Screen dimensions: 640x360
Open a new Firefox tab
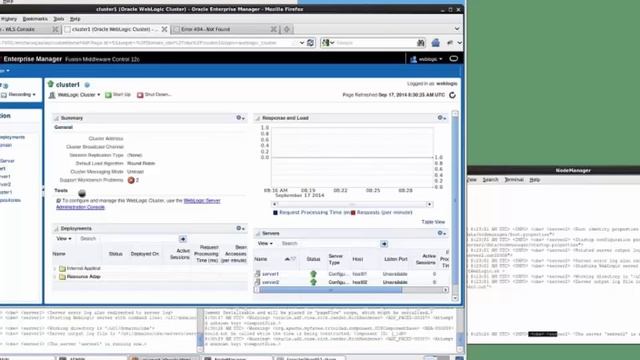287,29
